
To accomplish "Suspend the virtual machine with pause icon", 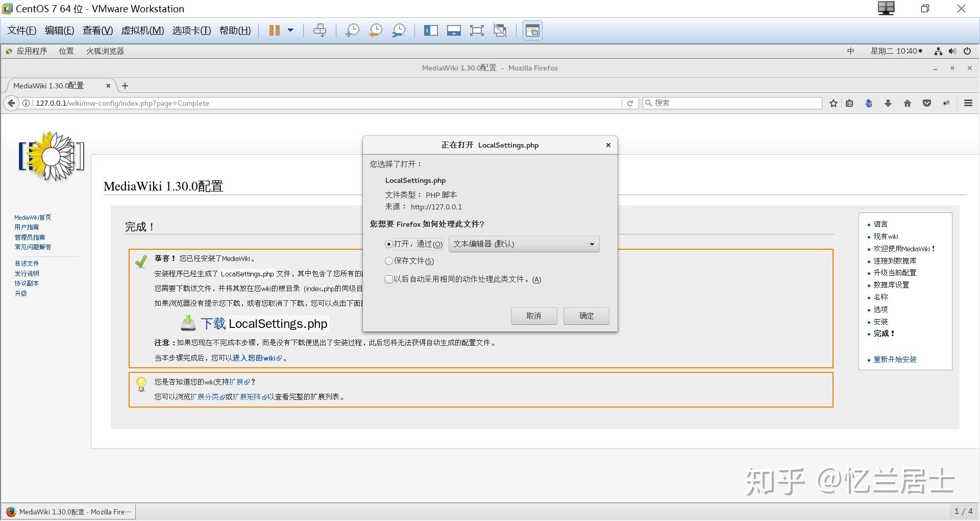I will click(x=274, y=30).
